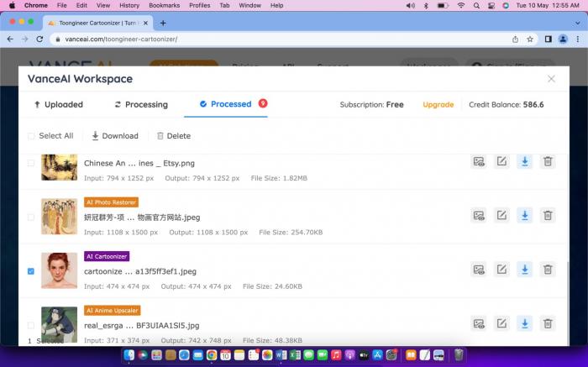This screenshot has height=367, width=588.
Task: Expand the Chrome tab search chevron
Action: pos(578,24)
